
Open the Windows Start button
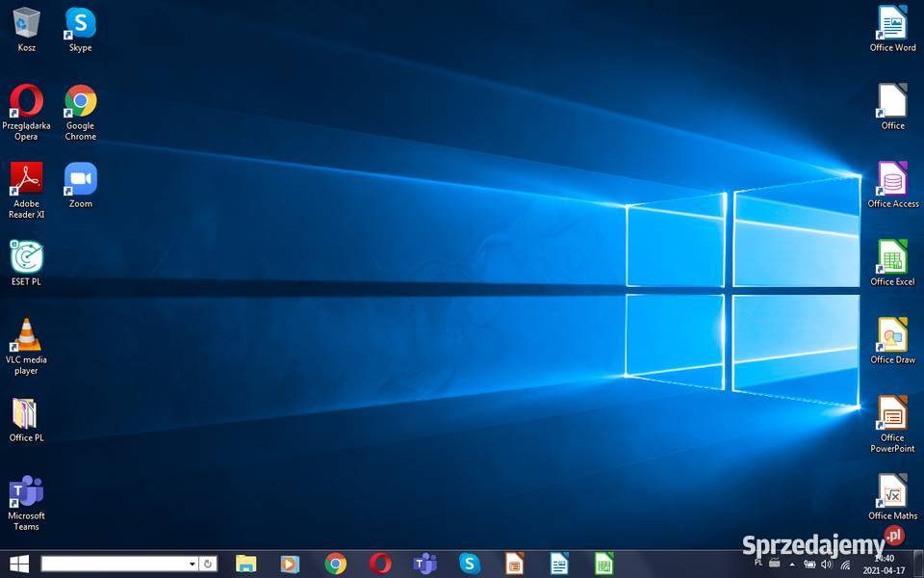pyautogui.click(x=19, y=564)
